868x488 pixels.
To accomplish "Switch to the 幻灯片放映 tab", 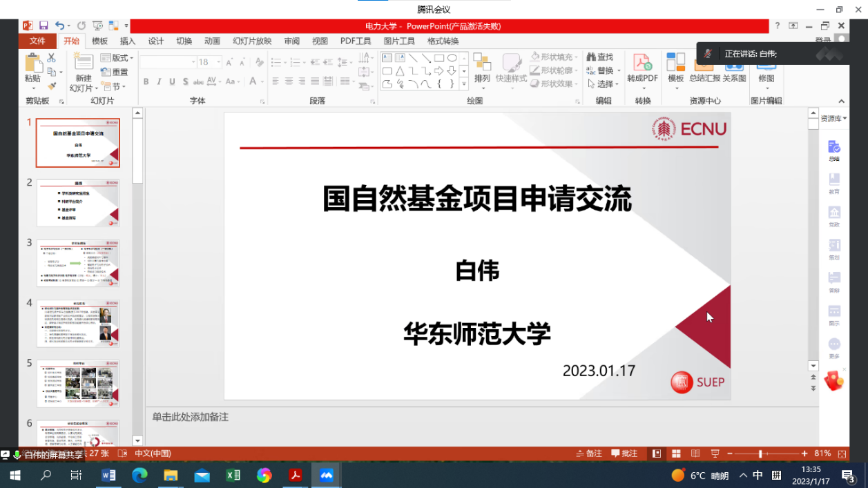I will [x=252, y=41].
